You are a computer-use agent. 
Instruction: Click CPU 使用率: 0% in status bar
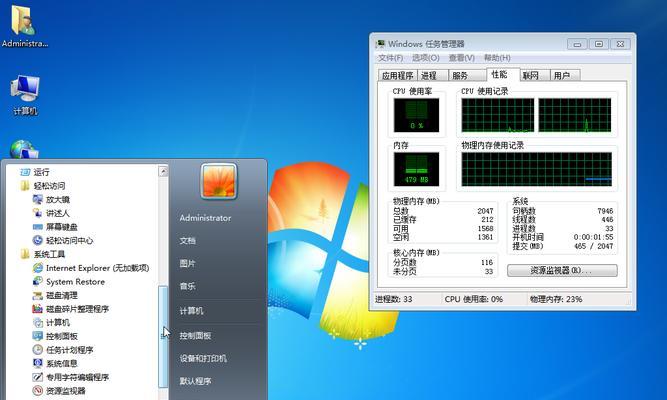click(x=473, y=299)
